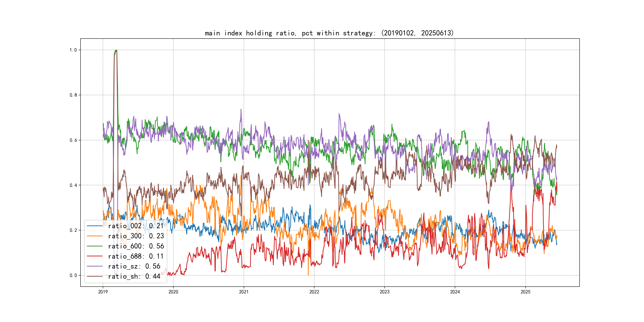Image resolution: width=644 pixels, height=322 pixels.
Task: Click the brown line swatch in legend
Action: (95, 276)
